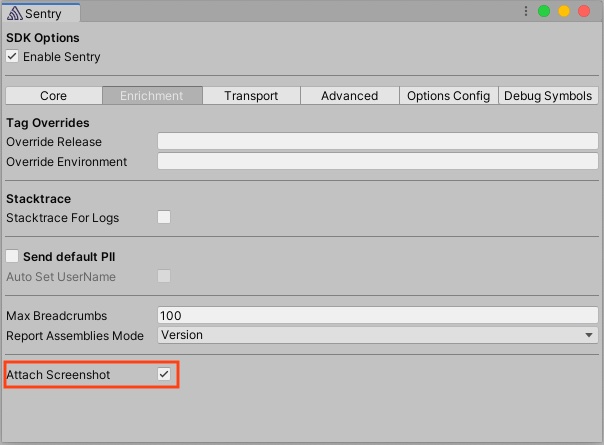
Task: Go to the Advanced tab
Action: coord(349,96)
